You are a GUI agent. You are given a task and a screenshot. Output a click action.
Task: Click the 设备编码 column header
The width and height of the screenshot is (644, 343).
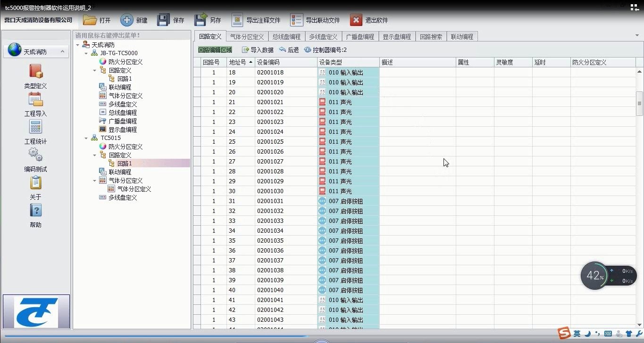point(286,62)
